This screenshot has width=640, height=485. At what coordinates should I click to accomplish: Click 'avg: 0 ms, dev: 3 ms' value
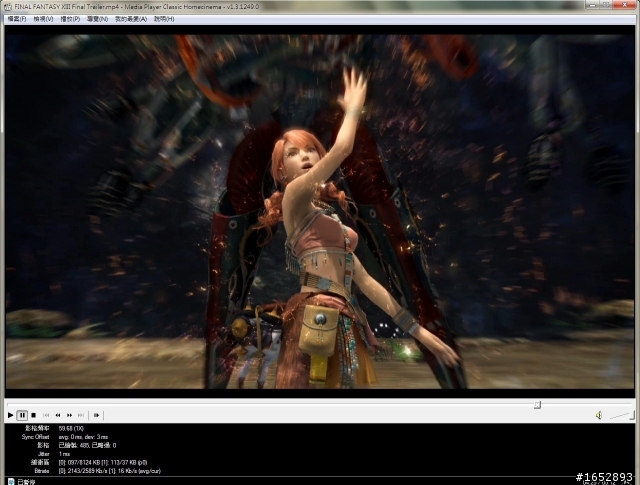(x=83, y=437)
